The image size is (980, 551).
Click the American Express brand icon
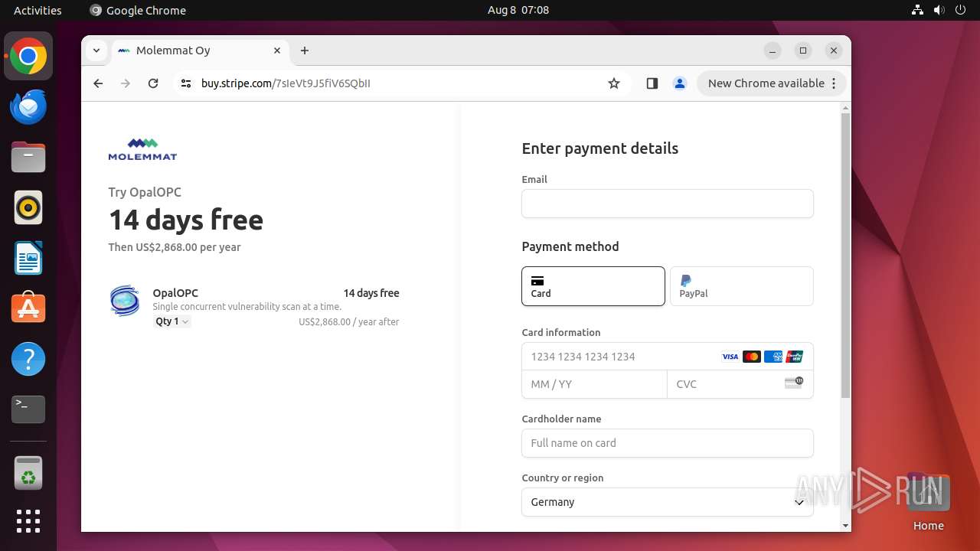click(x=773, y=357)
